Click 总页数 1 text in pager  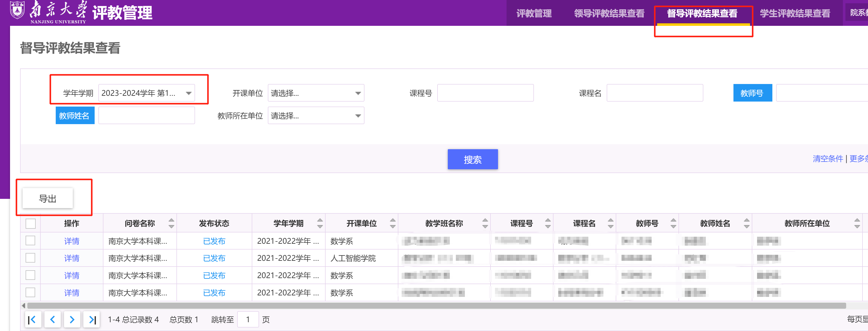(x=184, y=319)
